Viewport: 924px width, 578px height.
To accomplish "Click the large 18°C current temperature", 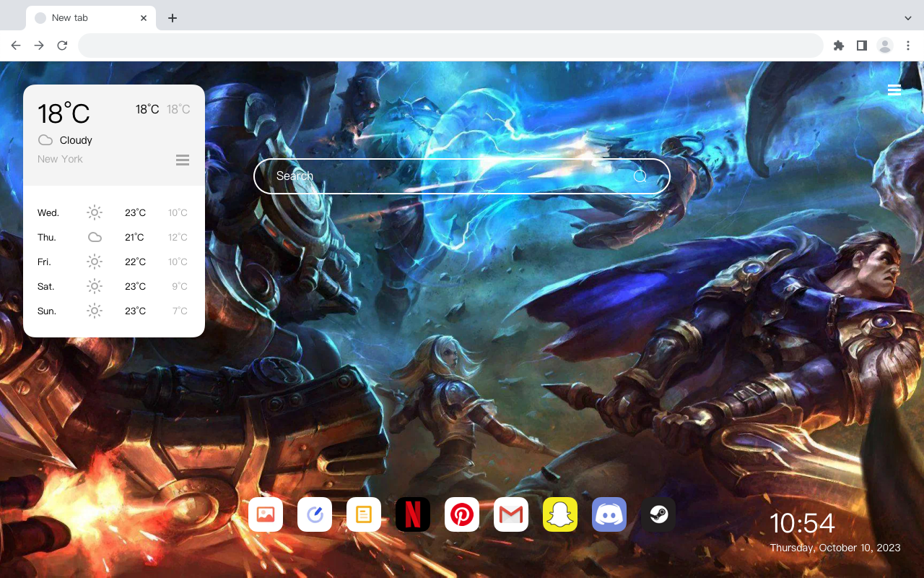I will pos(64,113).
